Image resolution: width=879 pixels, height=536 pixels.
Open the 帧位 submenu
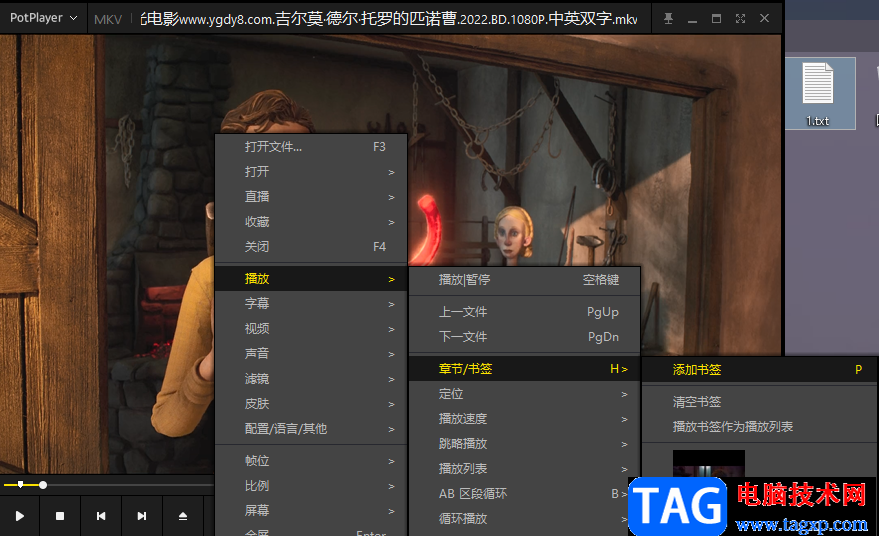tap(311, 461)
